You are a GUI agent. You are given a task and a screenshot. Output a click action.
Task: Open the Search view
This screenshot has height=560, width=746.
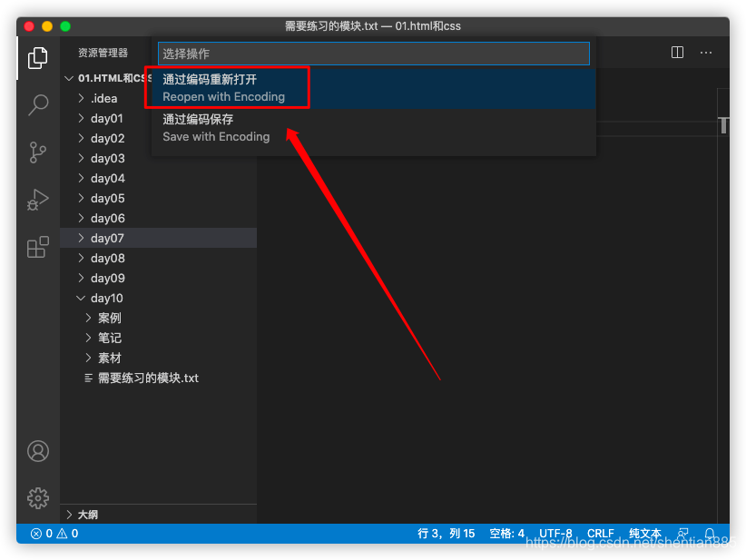click(x=37, y=105)
